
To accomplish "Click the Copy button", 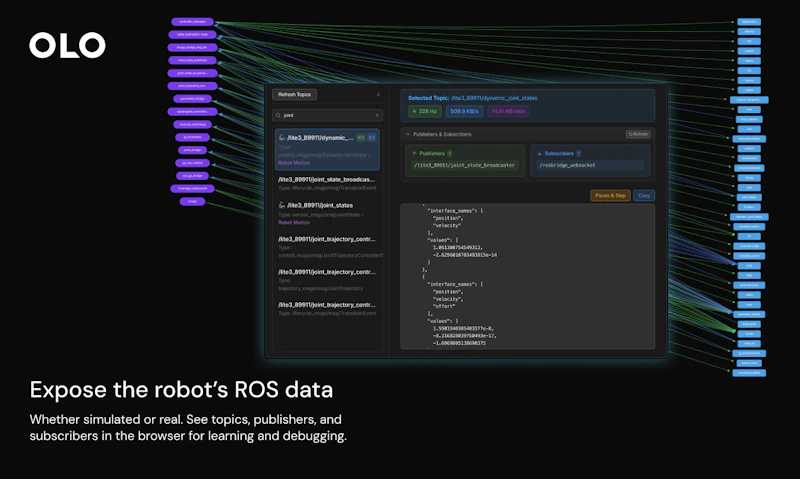I will pyautogui.click(x=644, y=195).
